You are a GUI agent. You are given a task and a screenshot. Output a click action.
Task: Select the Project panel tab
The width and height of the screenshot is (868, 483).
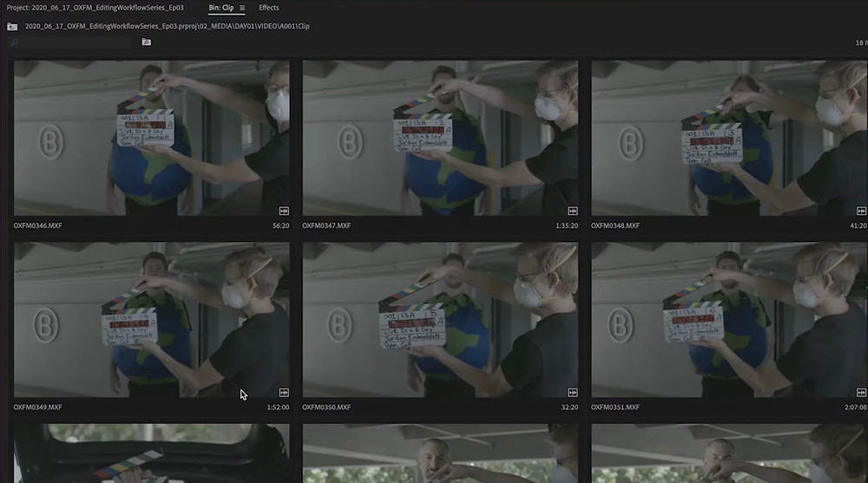(x=95, y=8)
